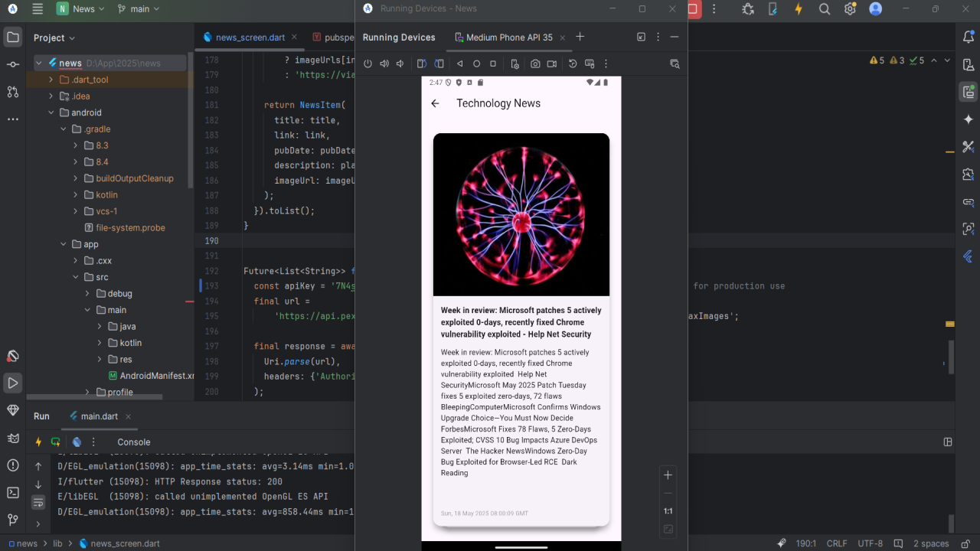Raise the emulator volume with speaker icon
This screenshot has height=551, width=980.
pyautogui.click(x=384, y=64)
